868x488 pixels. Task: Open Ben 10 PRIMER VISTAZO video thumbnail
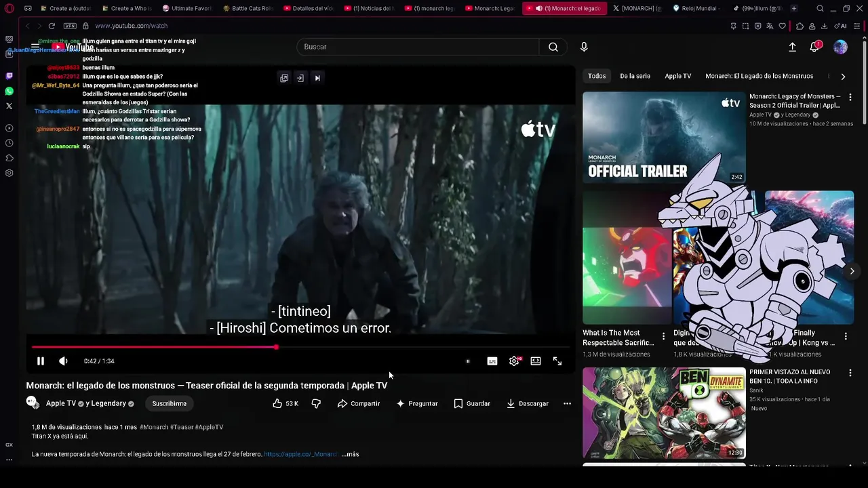click(x=664, y=413)
